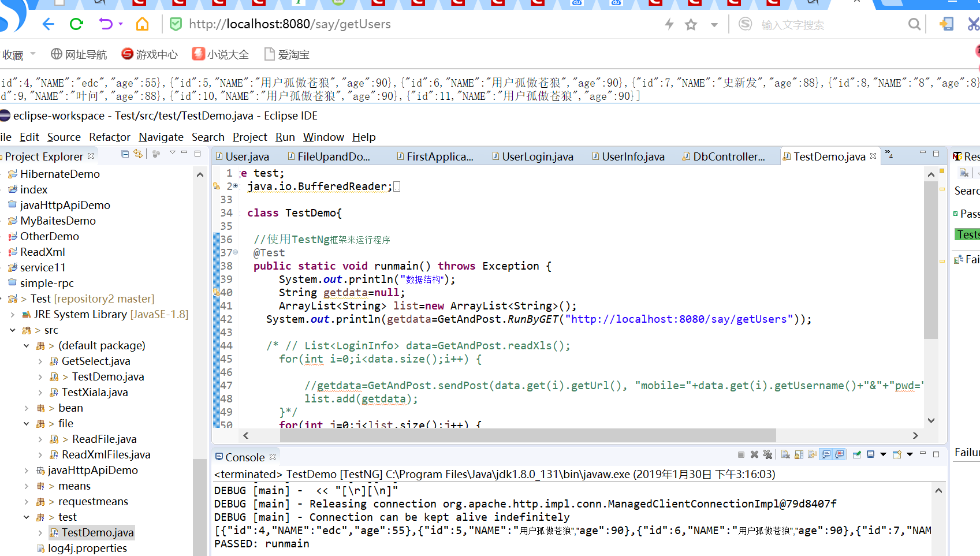Open dropdown next to Open Console icon
Image resolution: width=980 pixels, height=556 pixels.
(x=910, y=455)
